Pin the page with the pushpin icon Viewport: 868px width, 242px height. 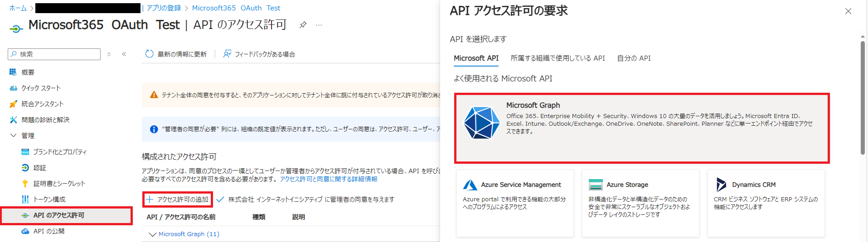(303, 25)
